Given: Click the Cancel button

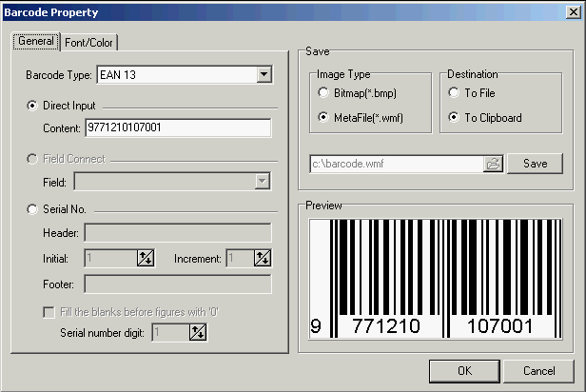Looking at the screenshot, I should (538, 371).
